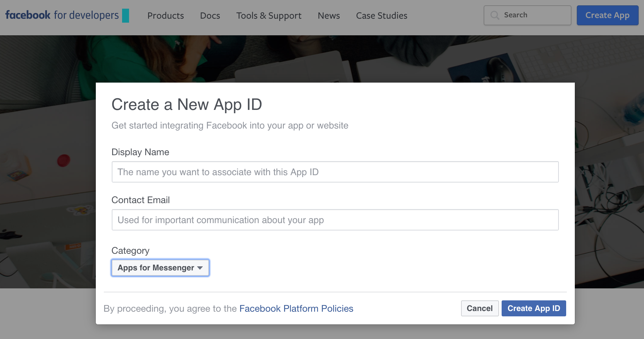Focus the Contact Email text field
The width and height of the screenshot is (644, 339).
(x=335, y=220)
